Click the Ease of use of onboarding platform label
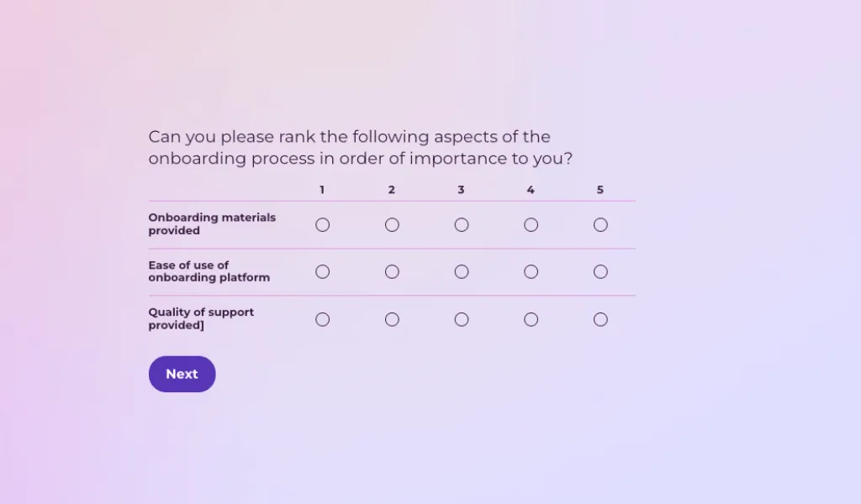 209,271
